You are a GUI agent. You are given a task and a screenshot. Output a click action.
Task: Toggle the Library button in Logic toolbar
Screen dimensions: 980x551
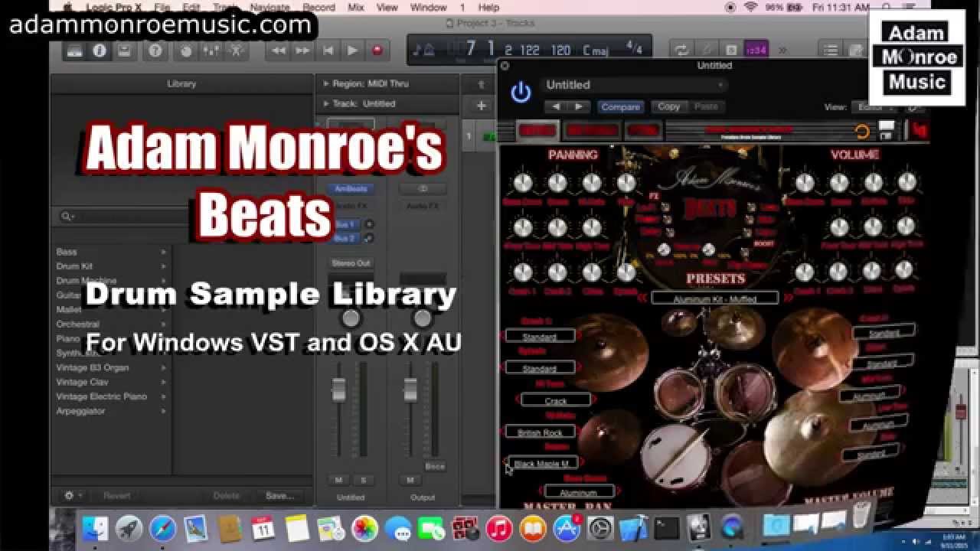coord(74,51)
